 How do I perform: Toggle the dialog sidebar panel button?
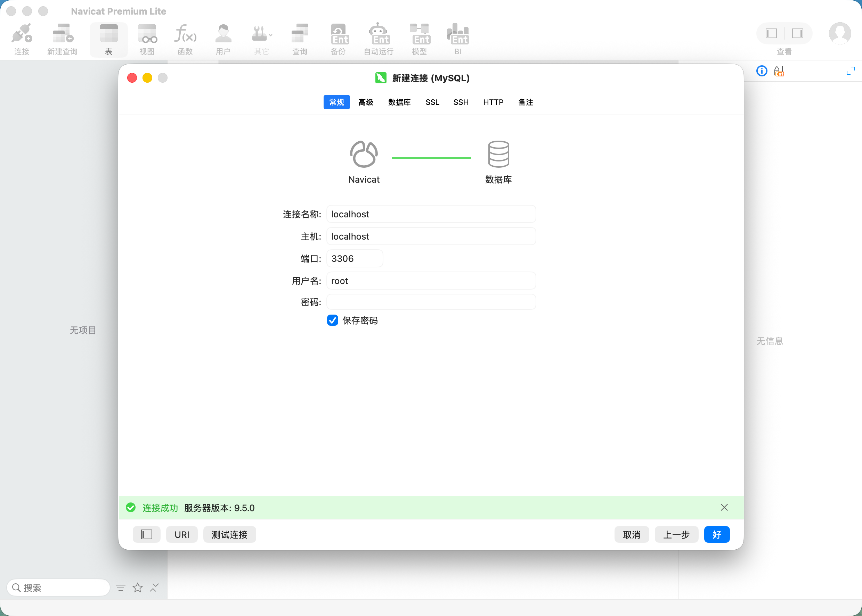coord(147,534)
